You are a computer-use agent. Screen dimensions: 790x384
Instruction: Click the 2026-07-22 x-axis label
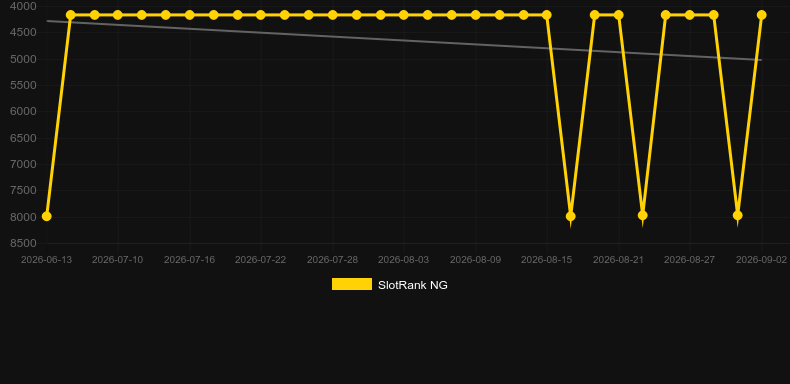click(x=260, y=260)
